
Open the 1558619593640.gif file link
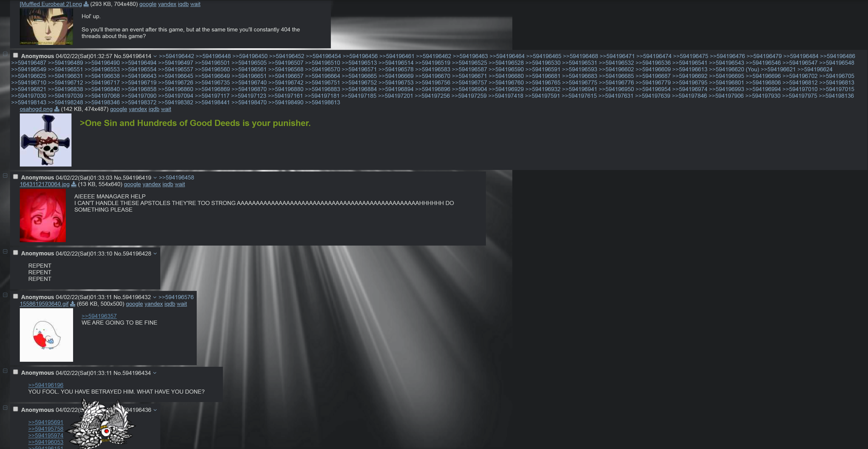pos(44,304)
